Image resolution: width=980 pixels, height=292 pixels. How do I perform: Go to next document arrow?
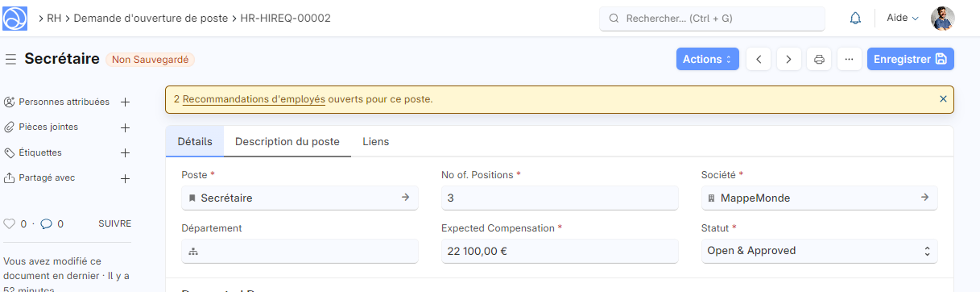789,59
